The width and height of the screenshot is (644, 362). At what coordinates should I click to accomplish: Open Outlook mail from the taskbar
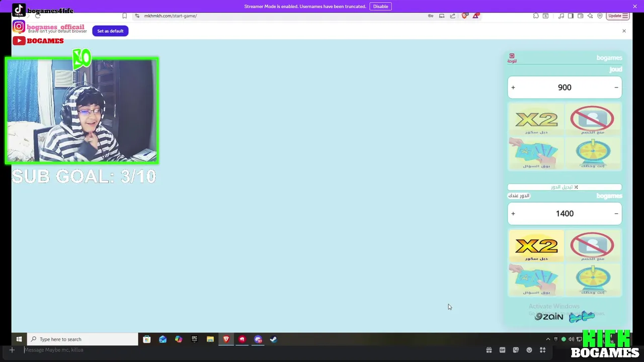[x=163, y=339]
